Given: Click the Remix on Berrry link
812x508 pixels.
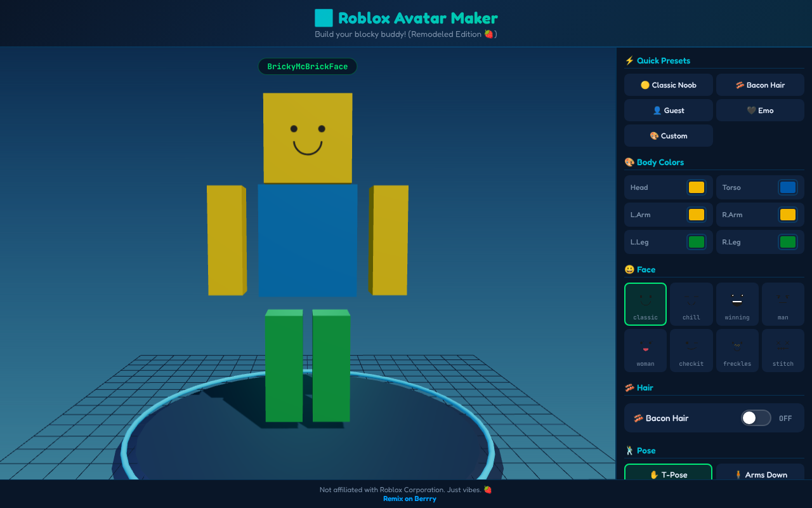Looking at the screenshot, I should [x=409, y=498].
